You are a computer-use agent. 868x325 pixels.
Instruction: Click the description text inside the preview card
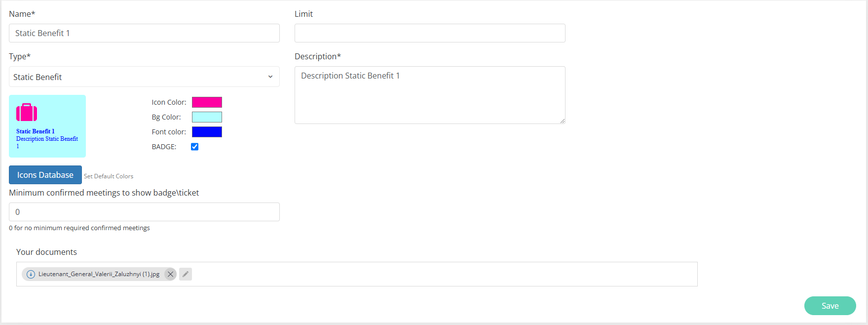click(47, 139)
